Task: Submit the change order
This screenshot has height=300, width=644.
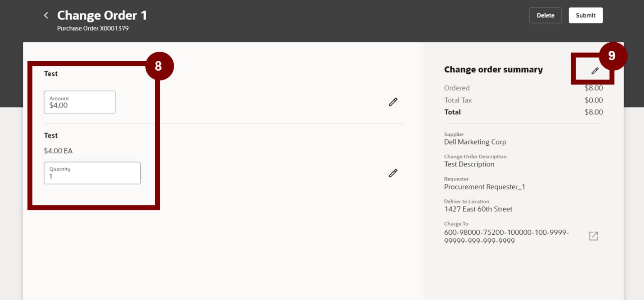Action: pos(586,15)
